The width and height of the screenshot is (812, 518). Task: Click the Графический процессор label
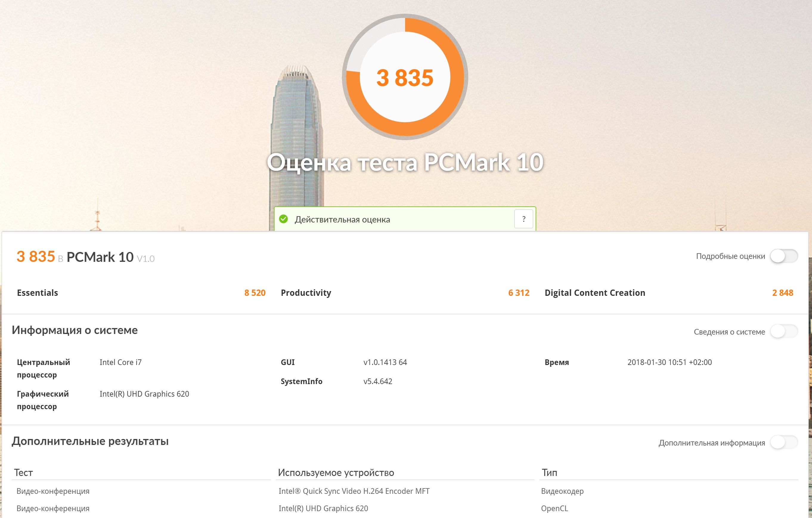(x=43, y=400)
